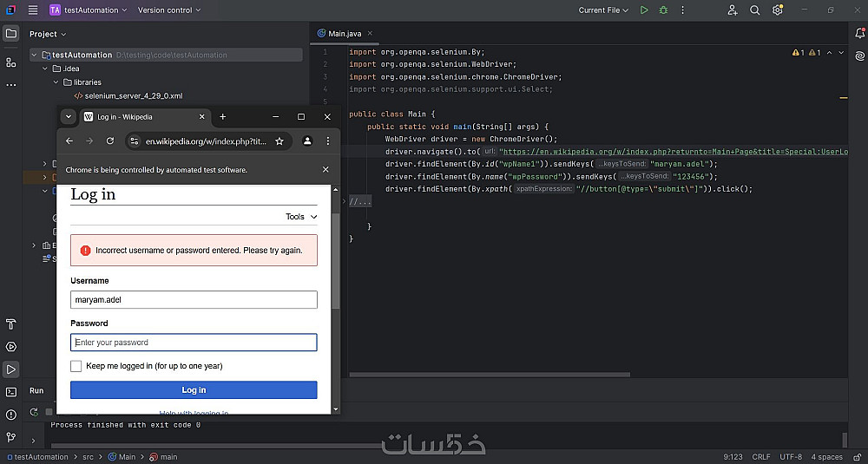The height and width of the screenshot is (464, 868).
Task: Open Chrome tab search dropdown arrow
Action: pyautogui.click(x=68, y=117)
